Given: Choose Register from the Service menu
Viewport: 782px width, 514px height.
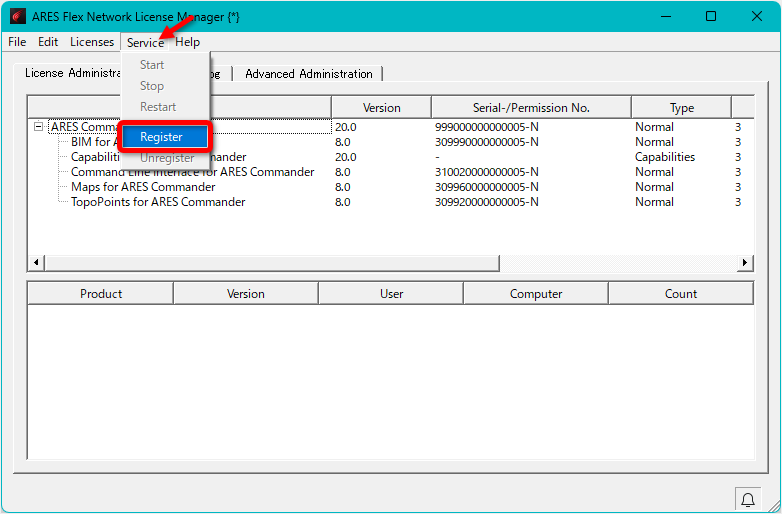Looking at the screenshot, I should click(x=165, y=137).
